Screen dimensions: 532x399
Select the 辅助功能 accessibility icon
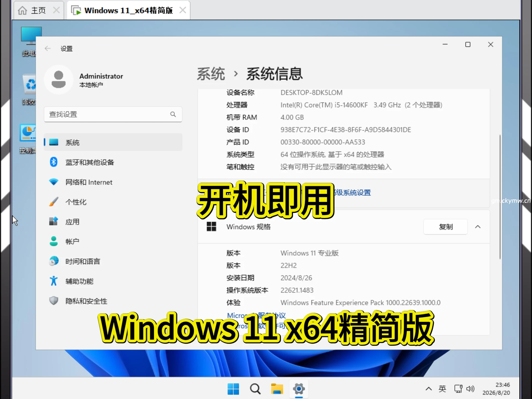pyautogui.click(x=53, y=281)
